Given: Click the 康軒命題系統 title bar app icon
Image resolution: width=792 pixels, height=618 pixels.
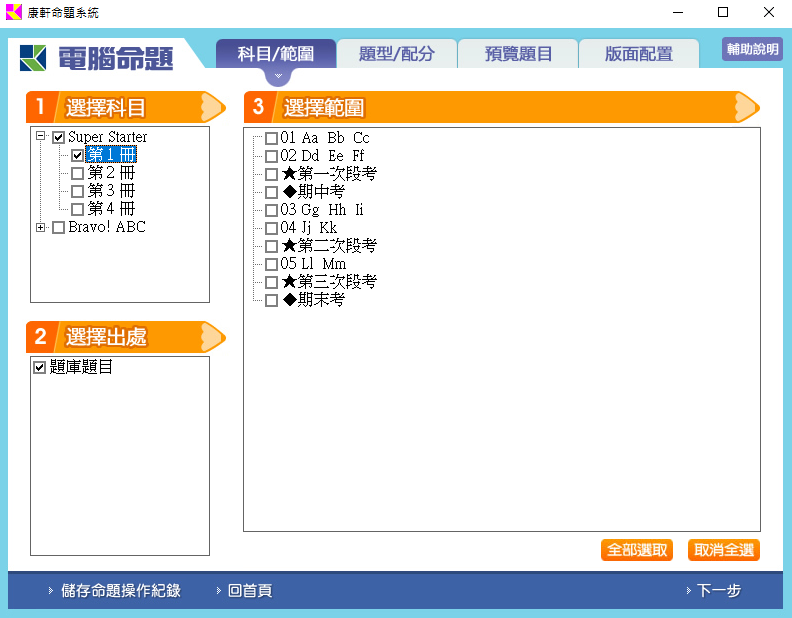Looking at the screenshot, I should pos(13,12).
